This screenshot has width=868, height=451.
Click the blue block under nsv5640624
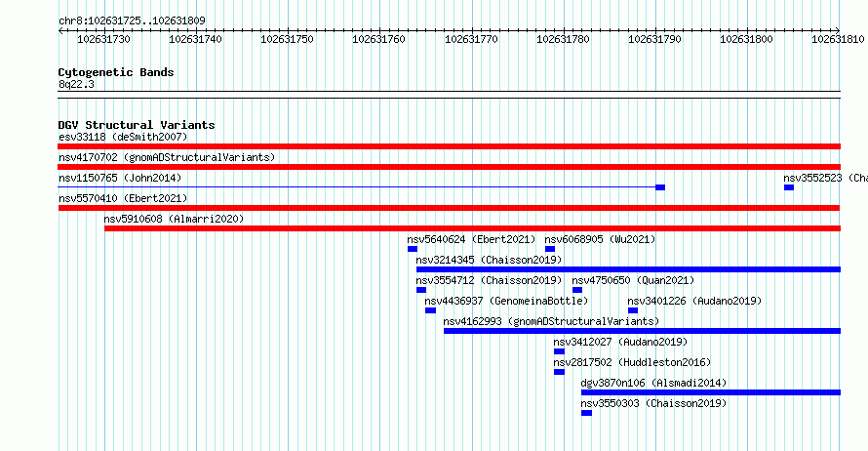coord(413,249)
